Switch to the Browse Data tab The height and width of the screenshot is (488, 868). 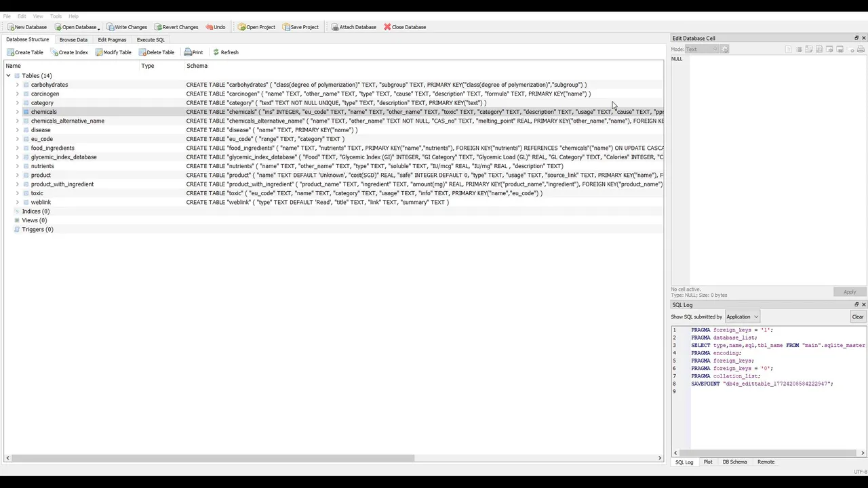tap(73, 40)
